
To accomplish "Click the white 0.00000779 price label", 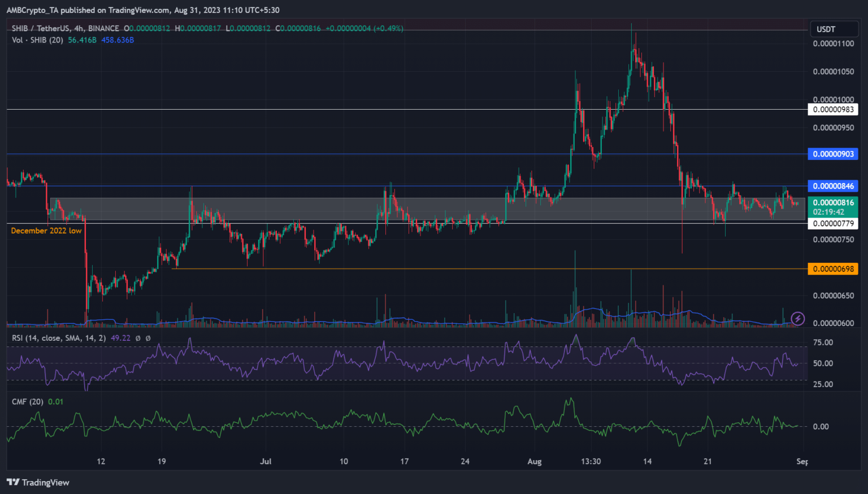I will point(833,224).
